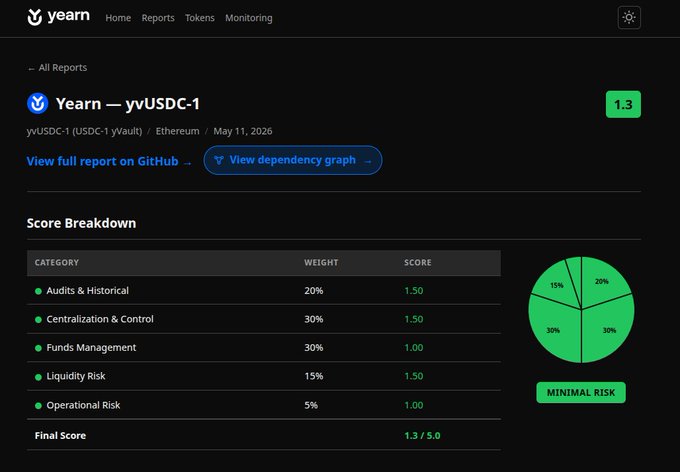Go back to All Reports
This screenshot has width=680, height=472.
pos(57,68)
